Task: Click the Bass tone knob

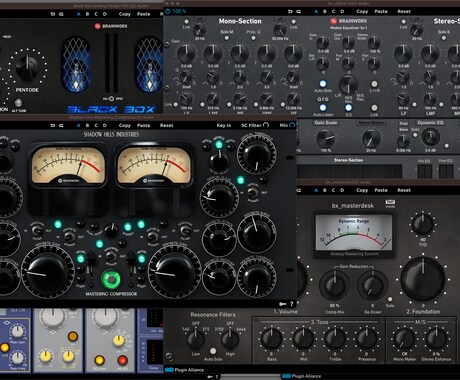Action: [x=272, y=339]
